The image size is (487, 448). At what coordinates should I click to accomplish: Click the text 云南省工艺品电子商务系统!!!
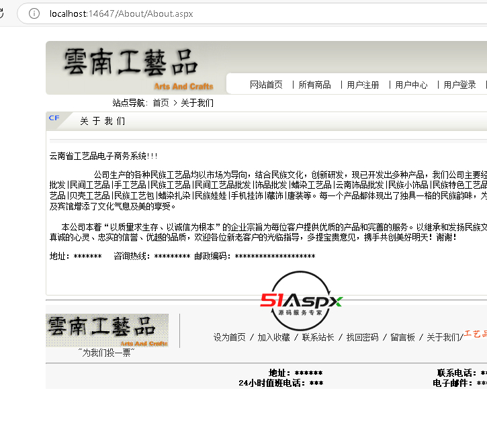[103, 156]
